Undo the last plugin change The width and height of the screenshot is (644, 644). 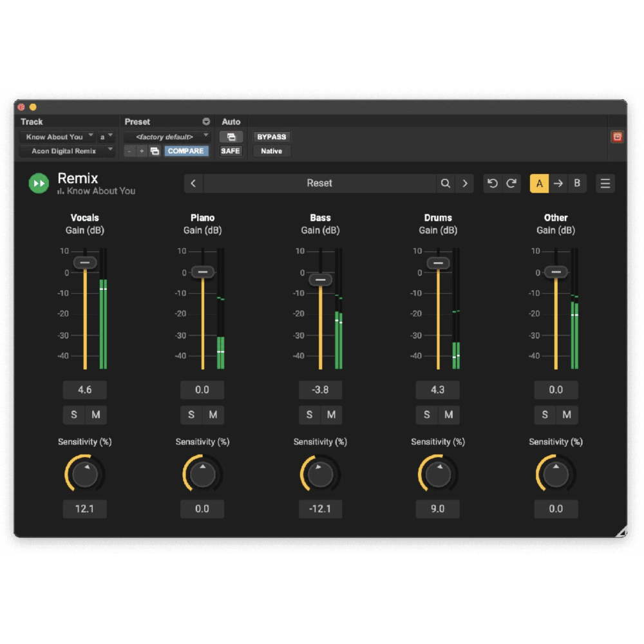click(492, 184)
